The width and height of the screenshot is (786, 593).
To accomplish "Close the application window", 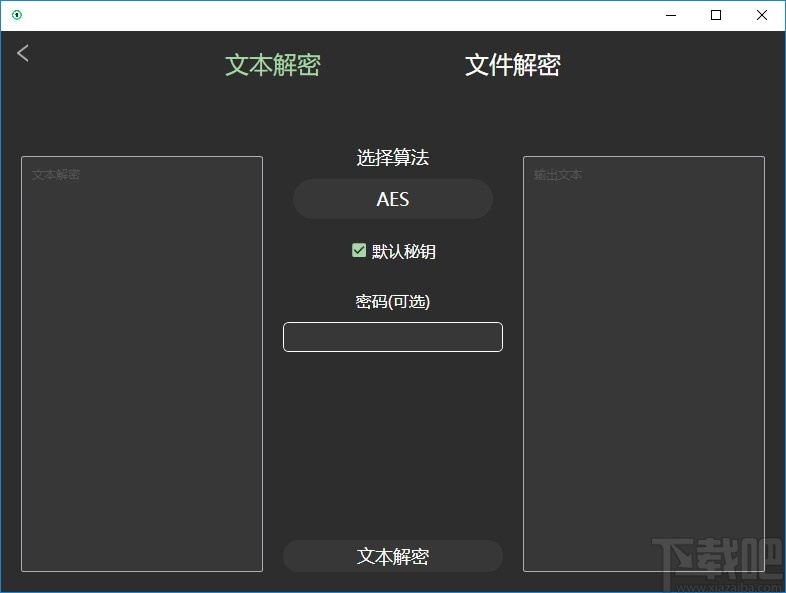I will tap(762, 15).
